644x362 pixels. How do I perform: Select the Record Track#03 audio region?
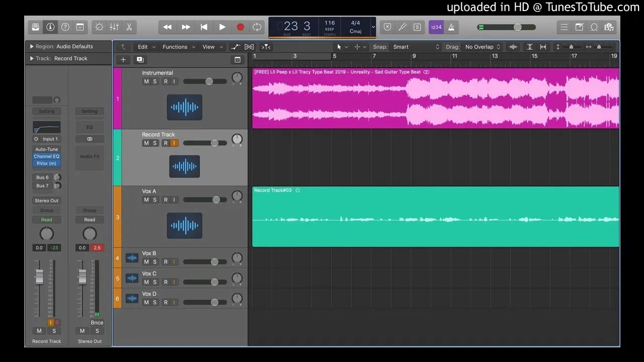pyautogui.click(x=435, y=217)
